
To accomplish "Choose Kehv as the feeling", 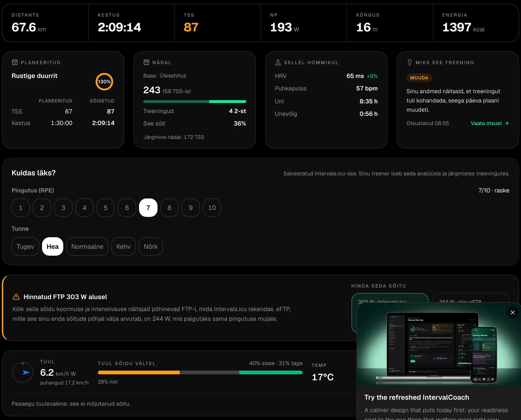I will click(124, 246).
